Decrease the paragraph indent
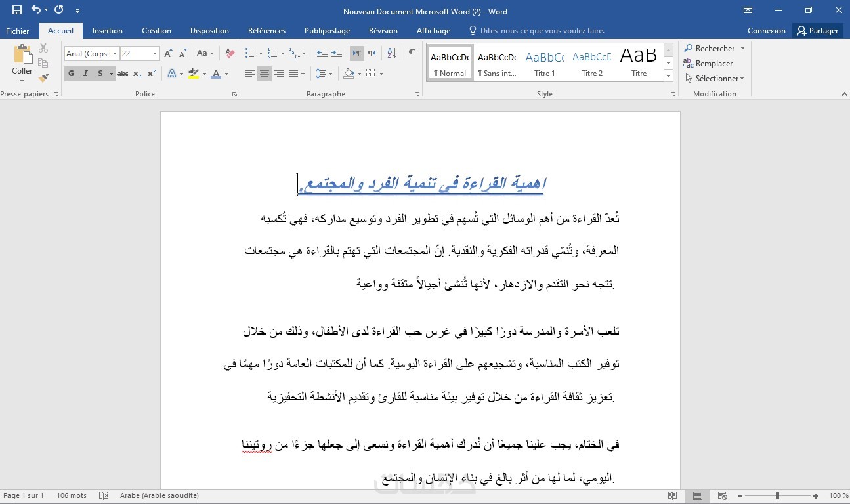The height and width of the screenshot is (504, 850). click(x=322, y=53)
